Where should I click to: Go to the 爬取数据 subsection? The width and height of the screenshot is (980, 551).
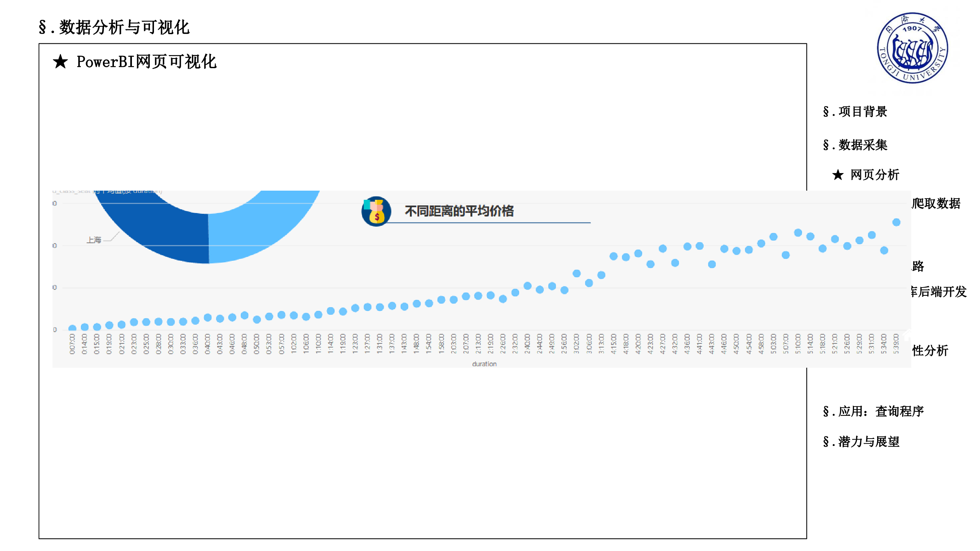click(937, 204)
